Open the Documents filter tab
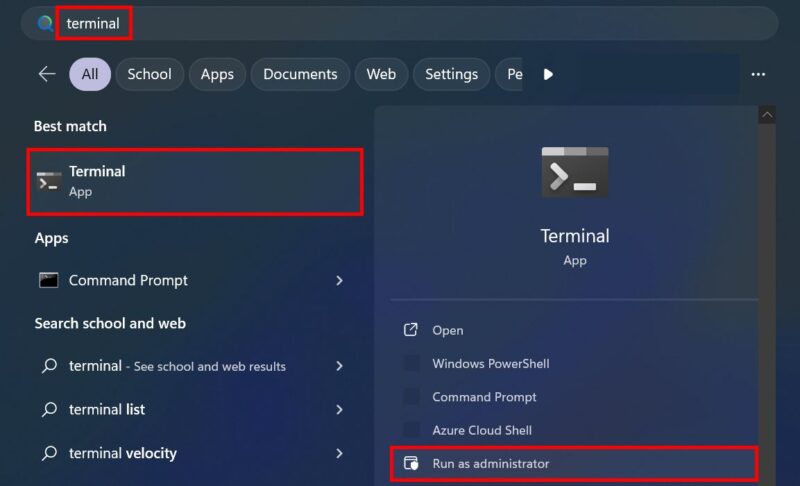Viewport: 800px width, 486px height. [300, 74]
